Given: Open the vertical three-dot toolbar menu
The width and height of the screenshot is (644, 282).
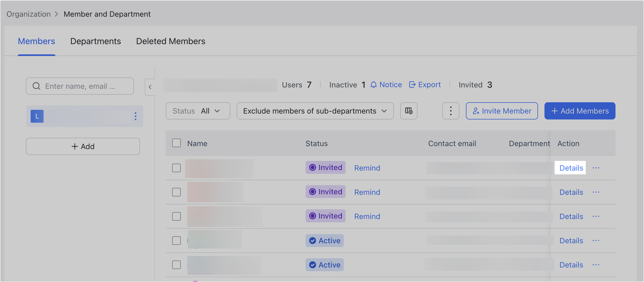Looking at the screenshot, I should (451, 111).
